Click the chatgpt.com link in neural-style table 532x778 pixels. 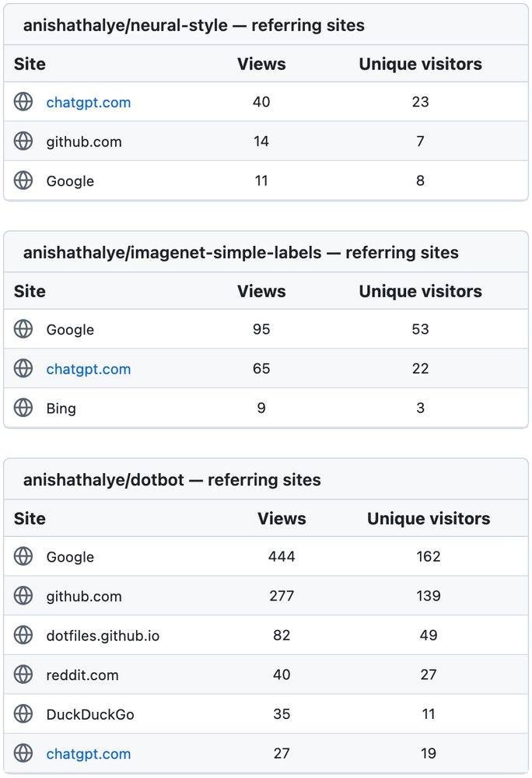click(x=88, y=102)
